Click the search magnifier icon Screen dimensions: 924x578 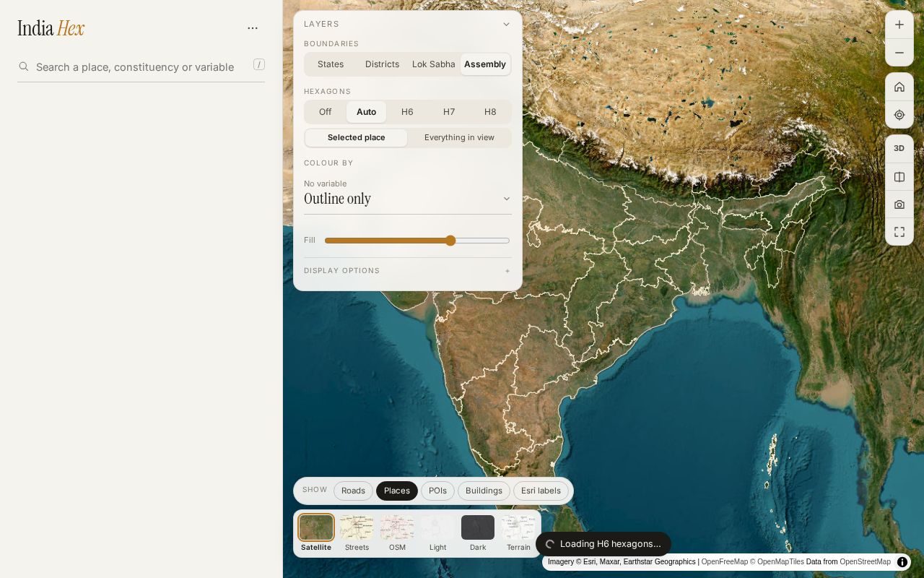tap(24, 66)
